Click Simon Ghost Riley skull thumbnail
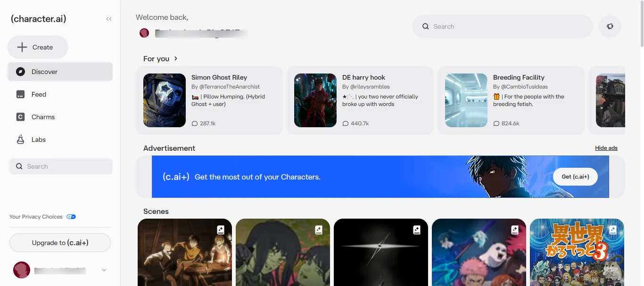The image size is (644, 286). point(165,100)
